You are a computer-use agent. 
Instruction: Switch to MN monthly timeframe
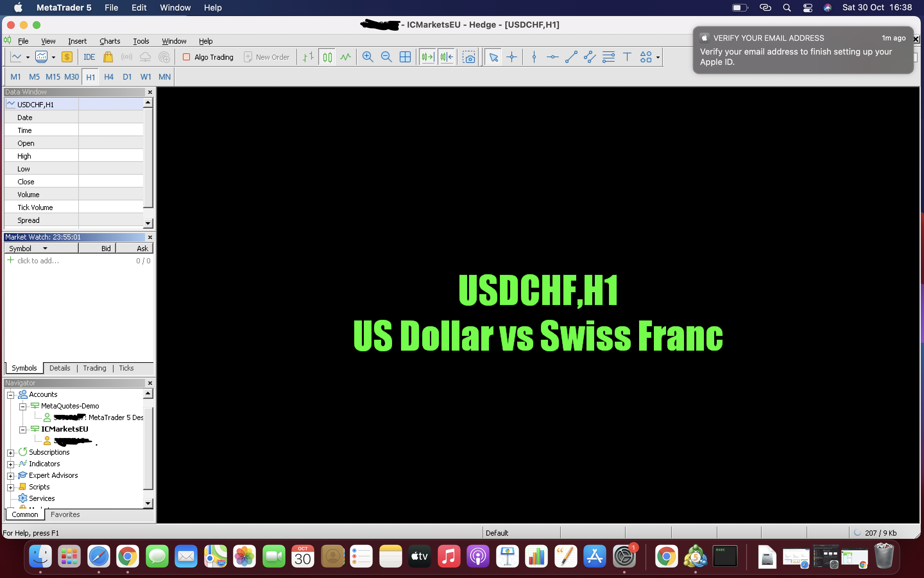click(x=165, y=77)
